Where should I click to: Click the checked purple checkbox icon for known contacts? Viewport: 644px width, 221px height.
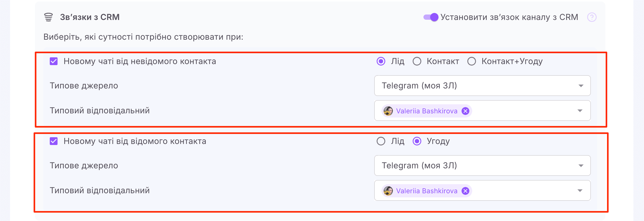tap(54, 141)
